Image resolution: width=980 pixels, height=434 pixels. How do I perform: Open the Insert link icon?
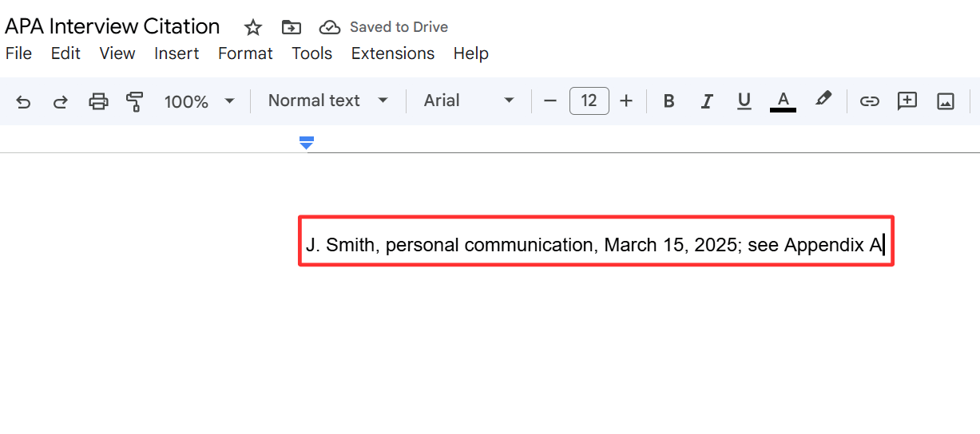click(x=869, y=101)
